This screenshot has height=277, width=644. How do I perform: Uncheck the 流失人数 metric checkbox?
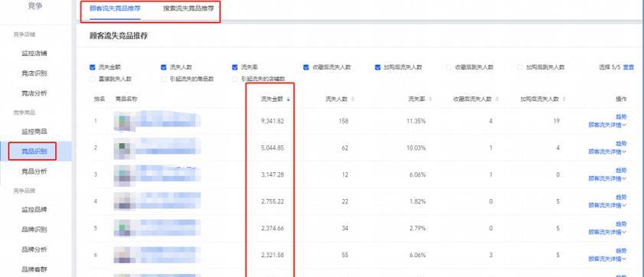click(164, 67)
